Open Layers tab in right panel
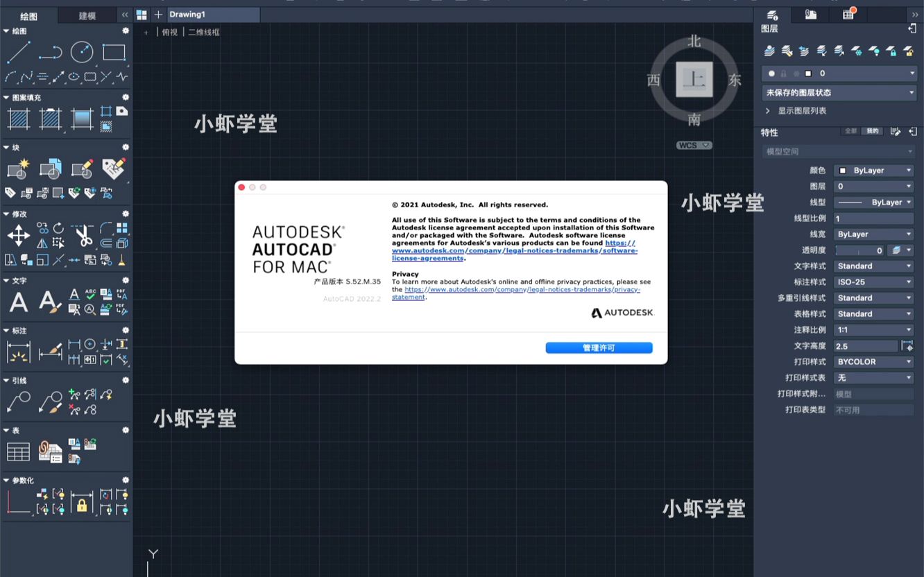This screenshot has width=924, height=577. pos(772,15)
